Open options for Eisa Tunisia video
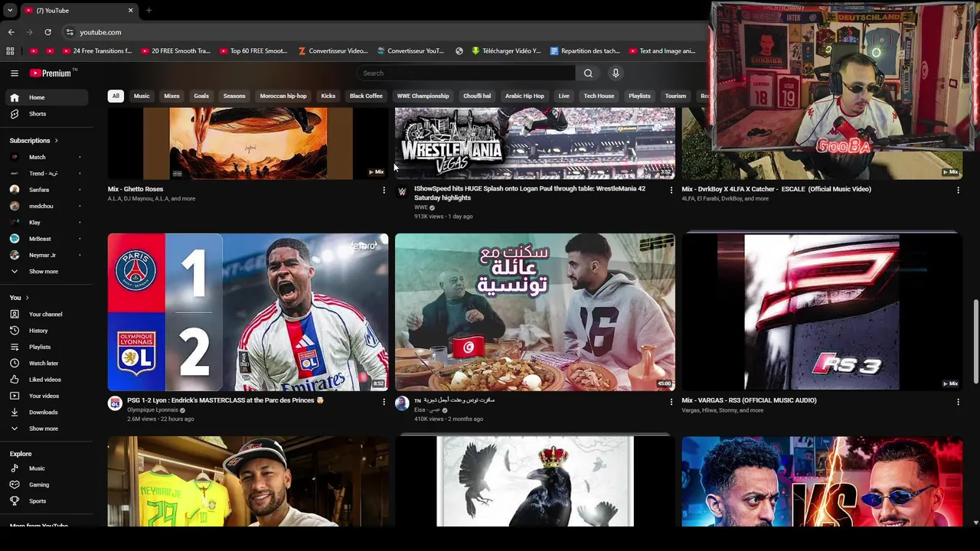 coord(671,401)
